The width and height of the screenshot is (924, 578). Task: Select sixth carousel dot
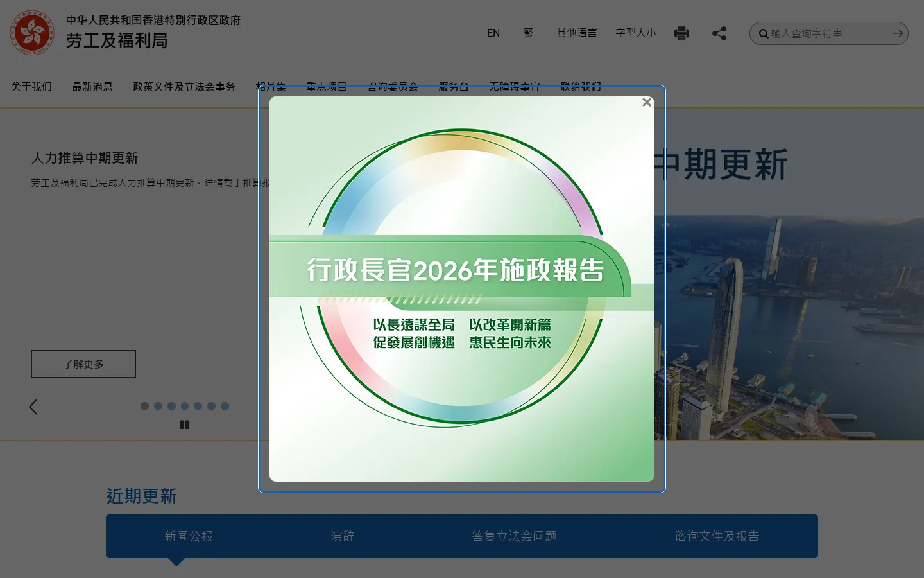[x=211, y=406]
